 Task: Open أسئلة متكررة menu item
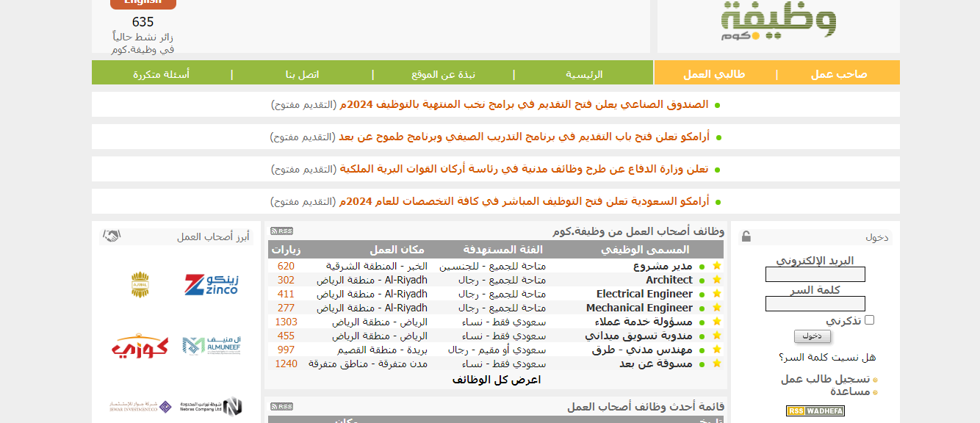(x=161, y=74)
